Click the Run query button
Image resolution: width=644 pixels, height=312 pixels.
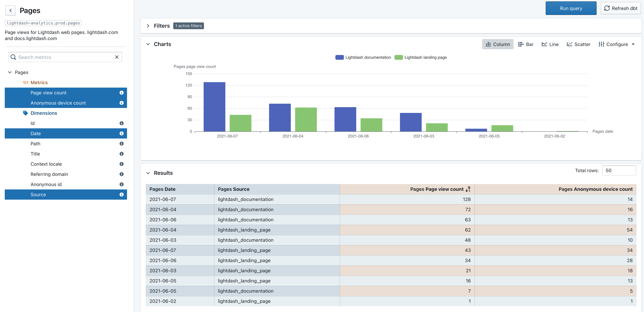tap(571, 8)
